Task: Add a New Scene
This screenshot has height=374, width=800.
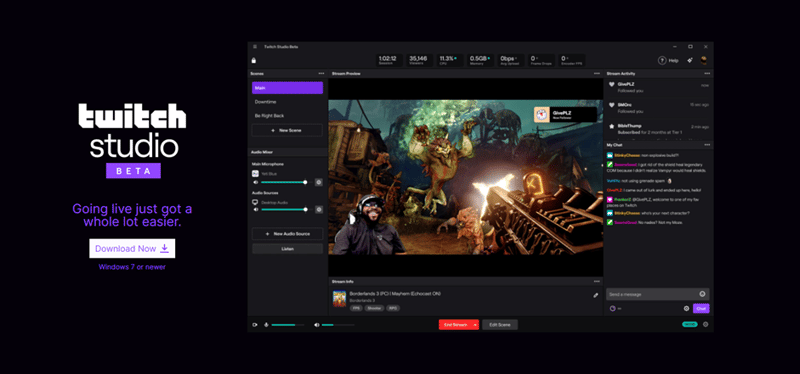Action: pyautogui.click(x=287, y=130)
